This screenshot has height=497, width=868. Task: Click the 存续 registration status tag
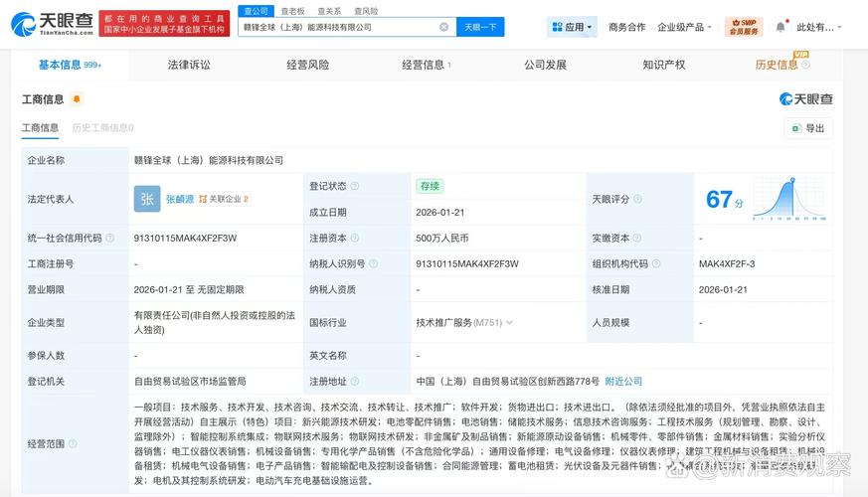[x=430, y=186]
